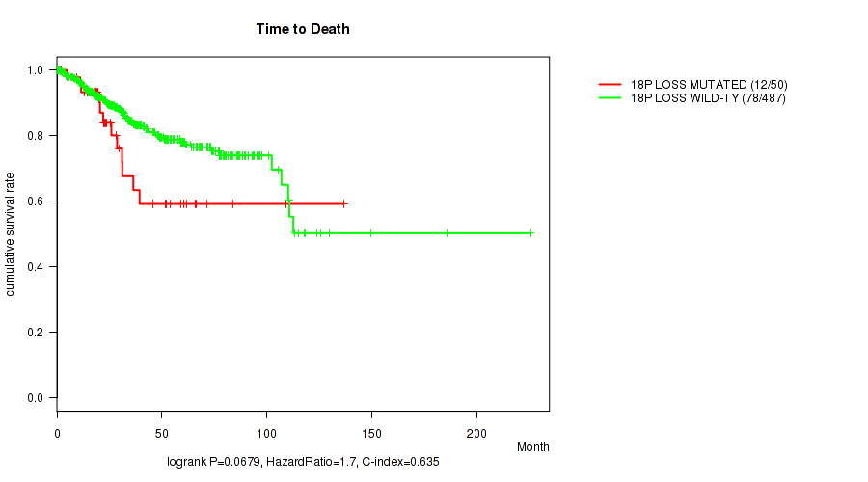
Task: Click the 0.6 tick label on the y-axis
Action: click(x=35, y=201)
